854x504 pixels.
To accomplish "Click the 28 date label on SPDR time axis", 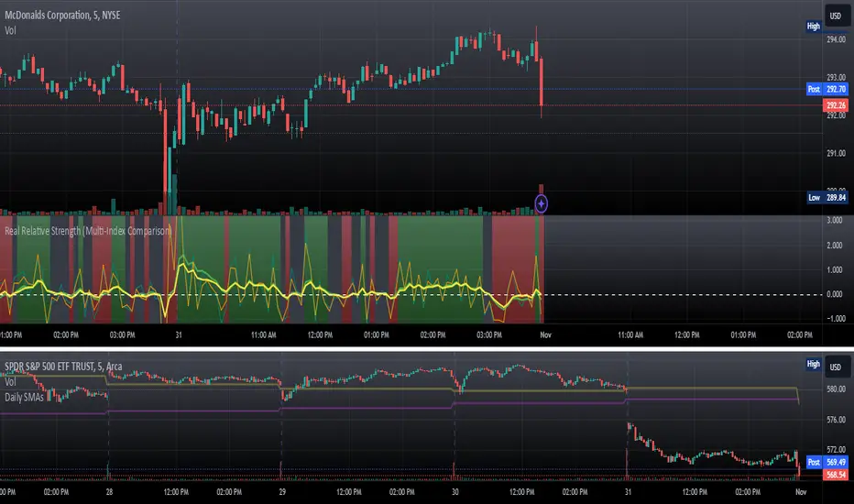I will 109,492.
